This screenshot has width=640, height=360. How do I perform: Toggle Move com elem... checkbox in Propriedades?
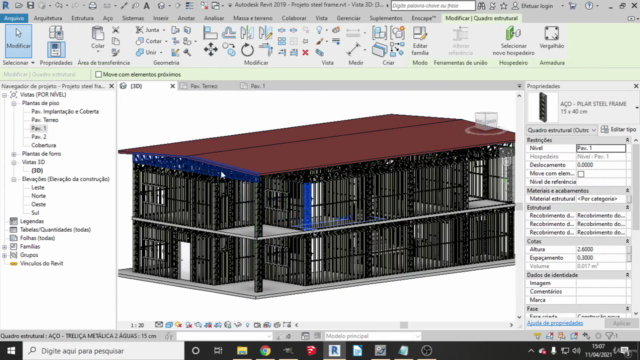(581, 174)
